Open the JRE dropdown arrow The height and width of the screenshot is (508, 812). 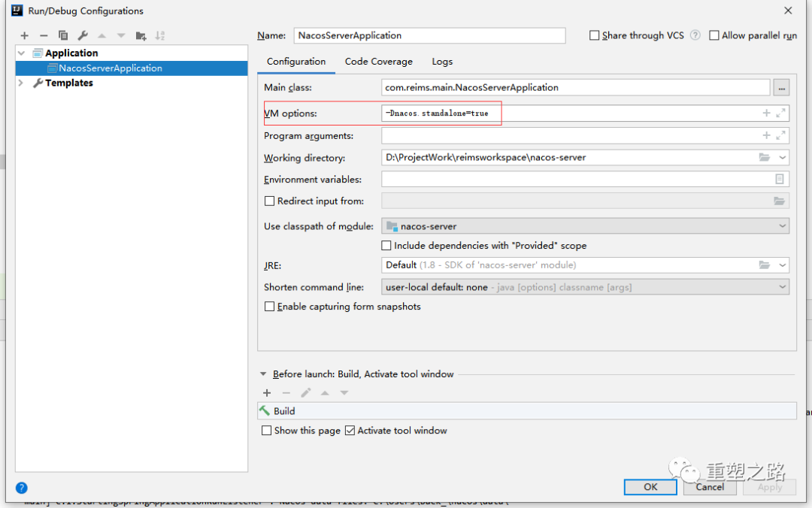point(782,265)
